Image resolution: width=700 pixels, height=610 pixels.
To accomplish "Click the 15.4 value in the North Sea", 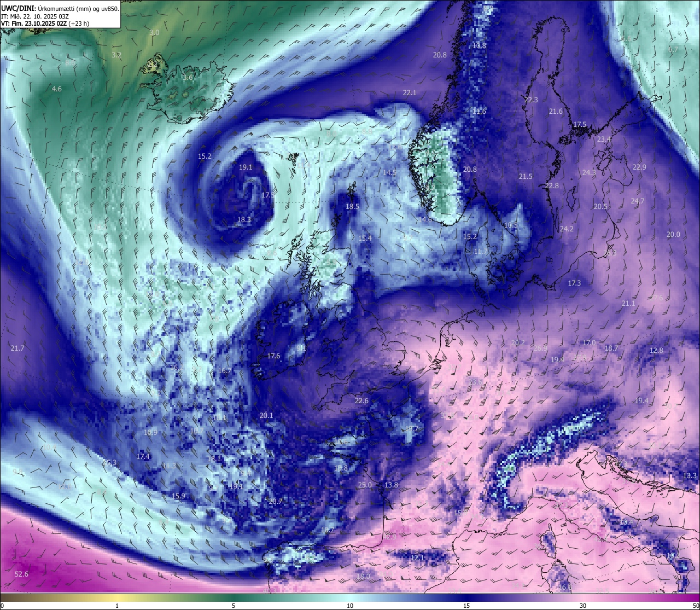I will 365,239.
